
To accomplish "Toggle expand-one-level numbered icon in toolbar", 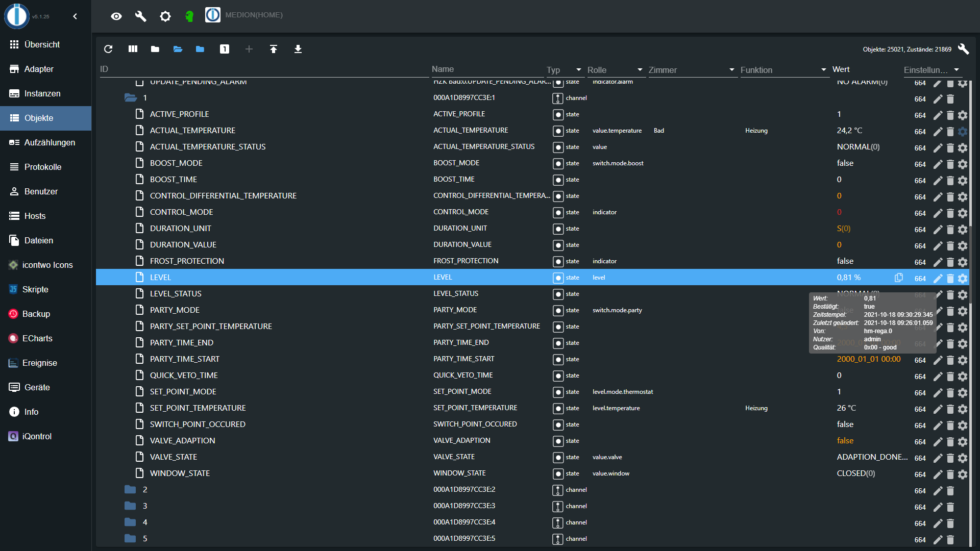I will [225, 49].
